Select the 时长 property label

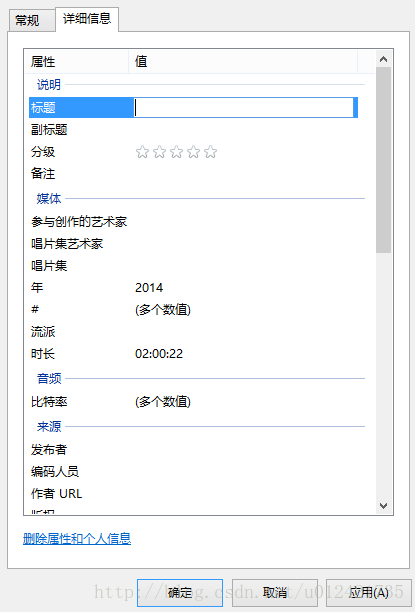pyautogui.click(x=43, y=354)
